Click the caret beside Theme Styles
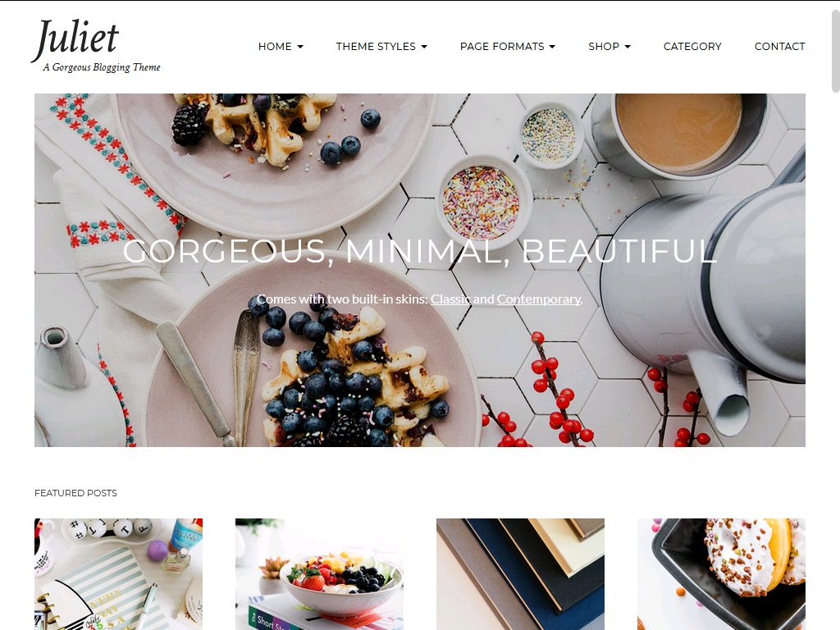 tap(424, 47)
